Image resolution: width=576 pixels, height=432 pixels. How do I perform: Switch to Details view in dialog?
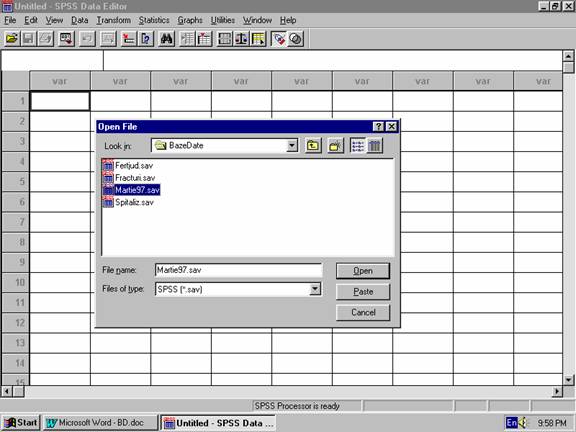point(375,146)
